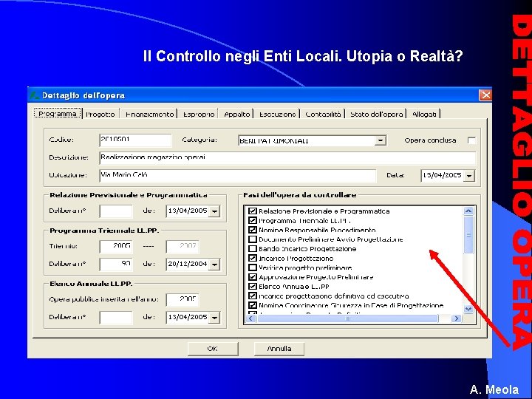Open Relazione Previsionale date dropdown
Image resolution: width=532 pixels, height=399 pixels.
click(x=214, y=211)
